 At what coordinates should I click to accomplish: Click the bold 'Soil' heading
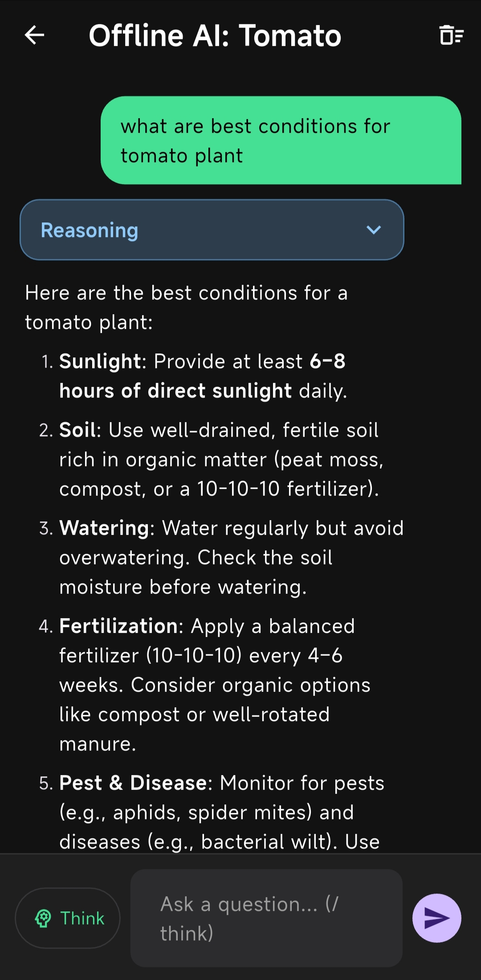point(77,430)
